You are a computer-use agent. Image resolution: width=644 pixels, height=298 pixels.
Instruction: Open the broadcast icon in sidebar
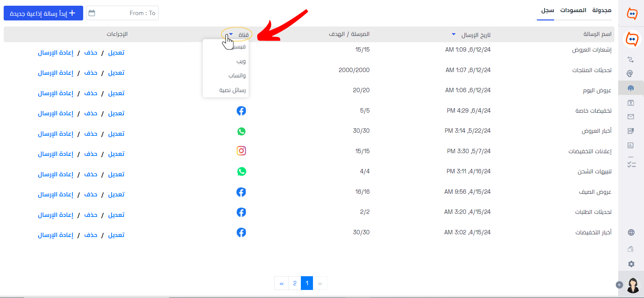click(631, 88)
